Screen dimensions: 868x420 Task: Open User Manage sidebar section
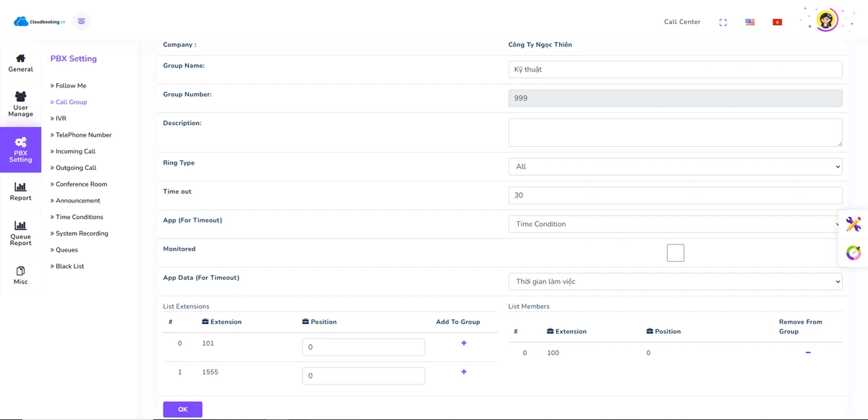click(20, 103)
